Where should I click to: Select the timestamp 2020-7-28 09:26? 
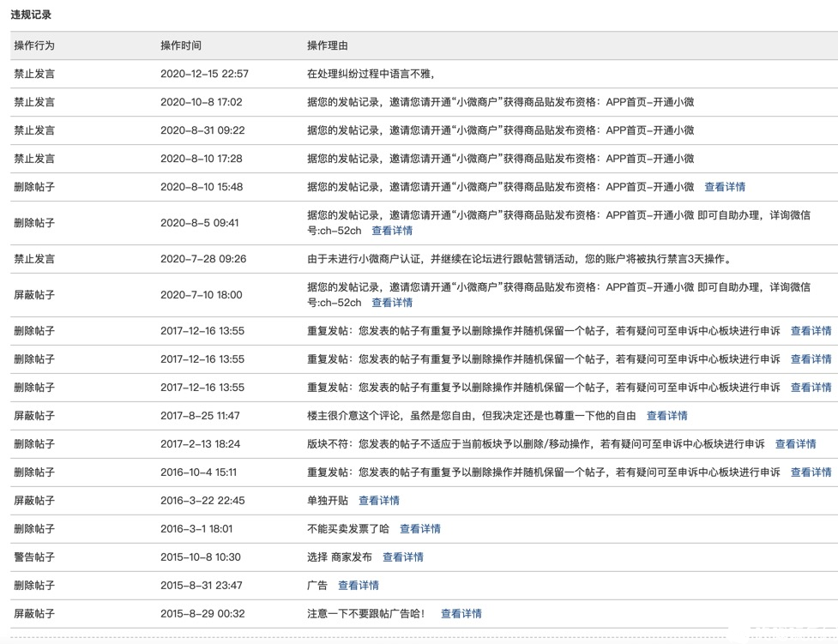(x=203, y=259)
